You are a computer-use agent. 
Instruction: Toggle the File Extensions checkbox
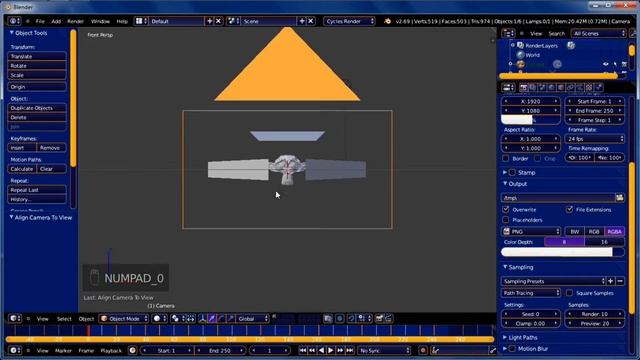point(569,209)
